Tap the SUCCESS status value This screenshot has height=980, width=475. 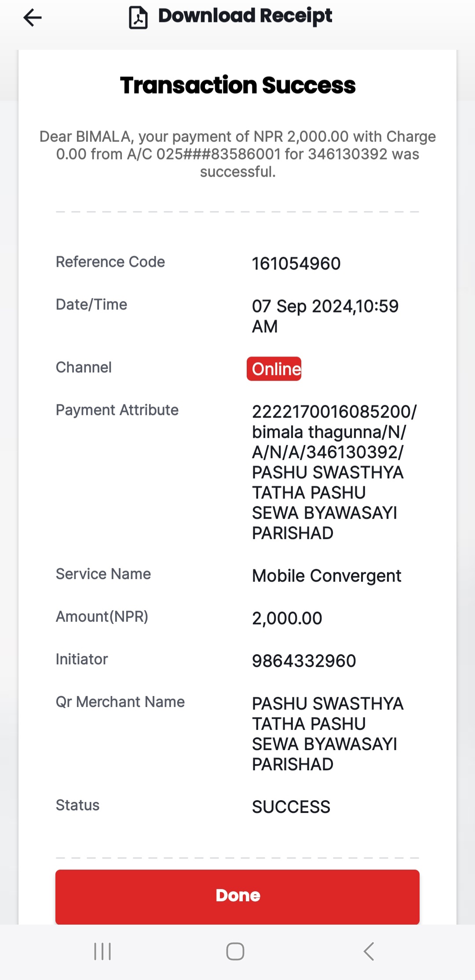point(291,807)
